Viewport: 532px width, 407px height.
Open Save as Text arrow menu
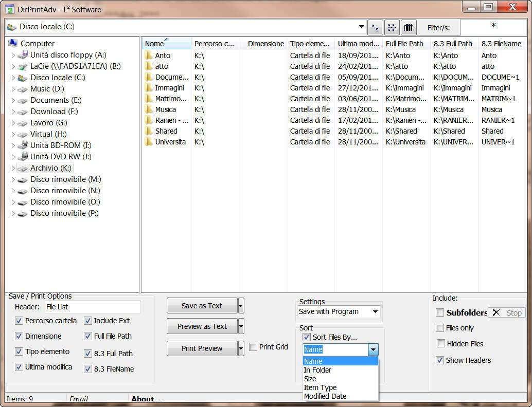[x=241, y=306]
